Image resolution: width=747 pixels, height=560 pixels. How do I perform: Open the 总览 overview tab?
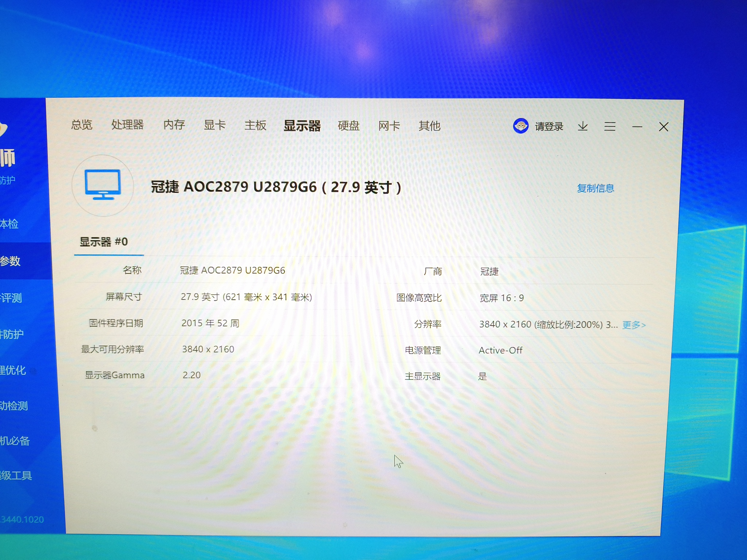(82, 125)
